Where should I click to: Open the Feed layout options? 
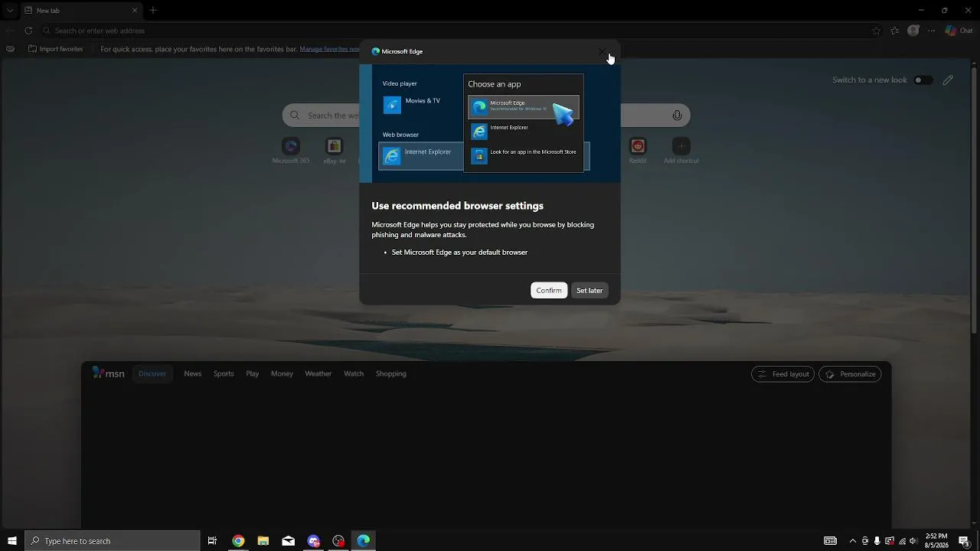coord(782,374)
